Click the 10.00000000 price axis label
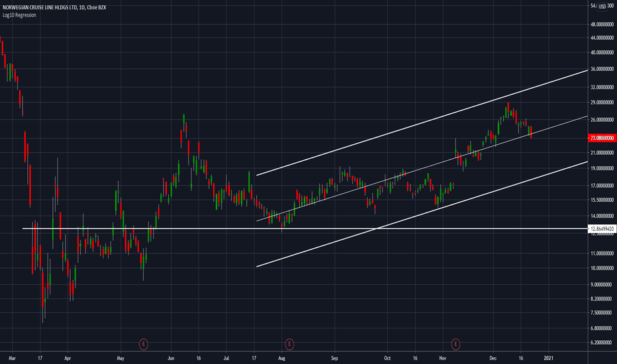The height and width of the screenshot is (364, 617). tap(602, 268)
